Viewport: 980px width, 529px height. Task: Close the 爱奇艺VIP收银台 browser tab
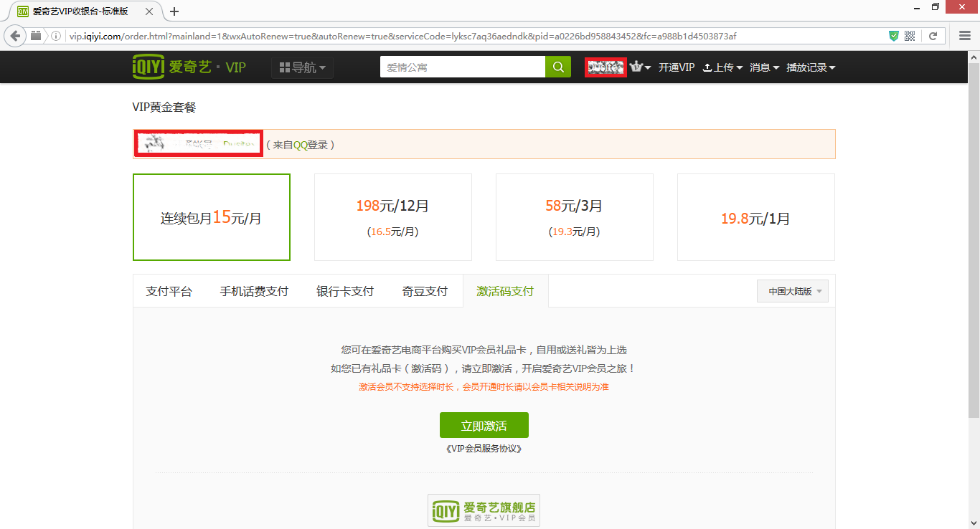pos(149,11)
